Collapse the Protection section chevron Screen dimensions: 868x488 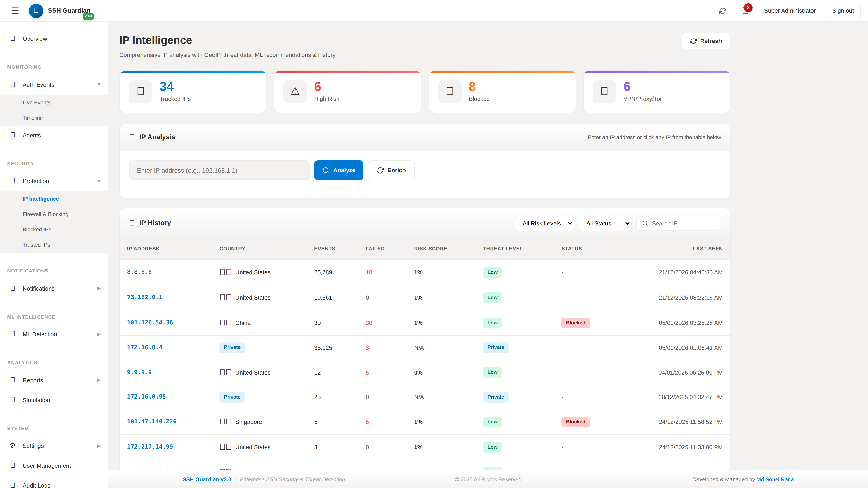point(99,181)
